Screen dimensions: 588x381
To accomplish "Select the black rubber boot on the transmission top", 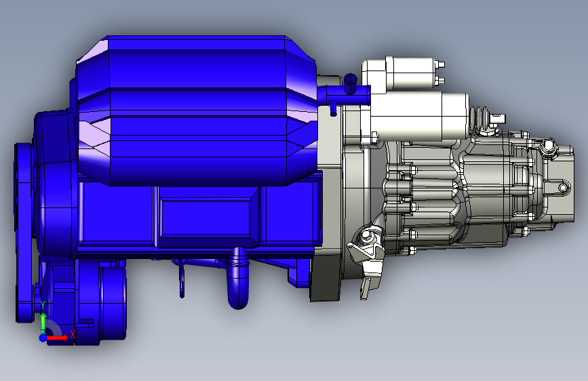I will click(479, 118).
